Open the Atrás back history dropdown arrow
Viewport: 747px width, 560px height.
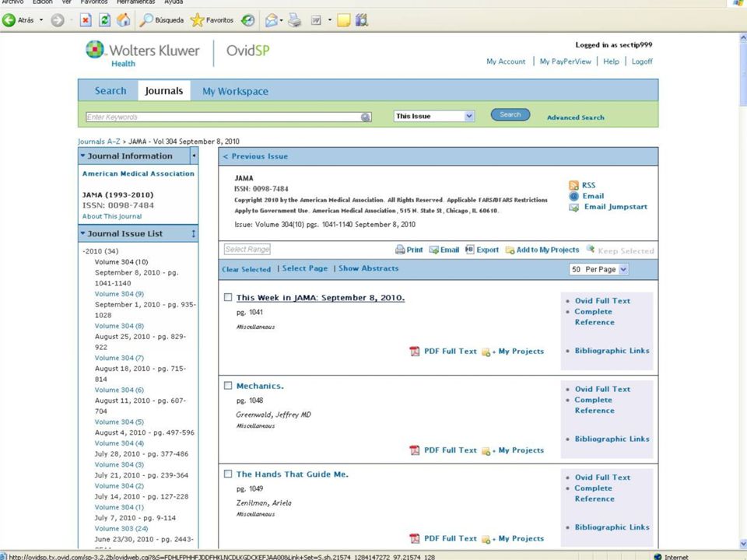pos(41,20)
